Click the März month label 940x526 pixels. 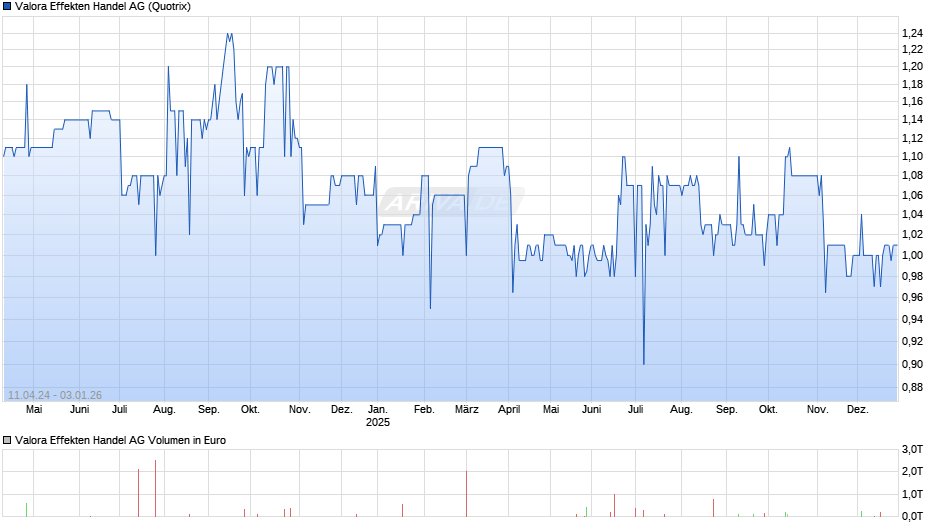tap(466, 410)
